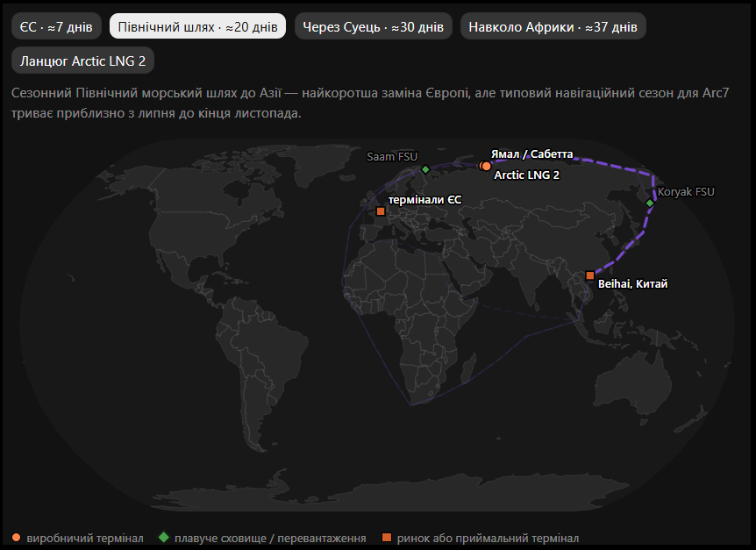This screenshot has width=756, height=550.
Task: Click the route description paragraph about Arc7 season
Action: [370, 103]
